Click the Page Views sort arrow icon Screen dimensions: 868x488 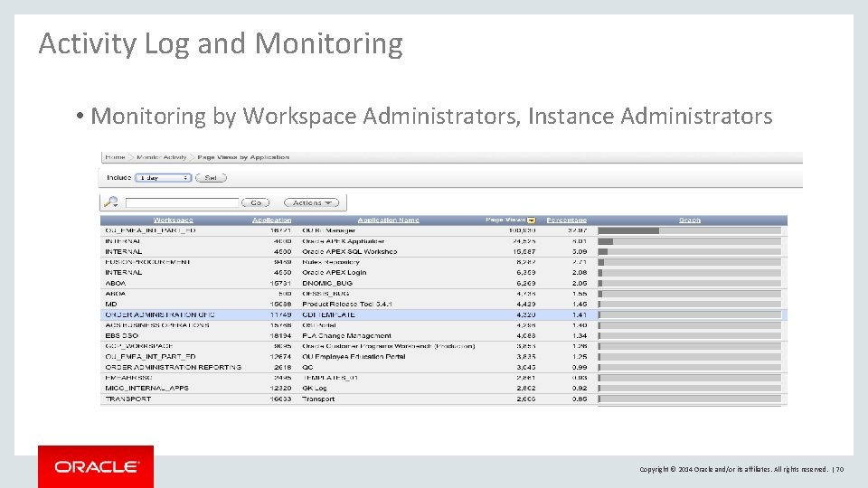click(x=532, y=221)
